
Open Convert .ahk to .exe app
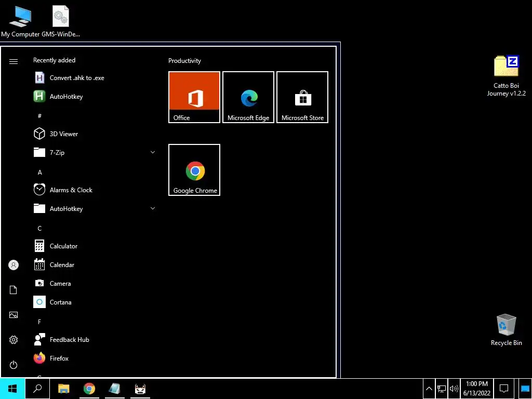tap(95, 78)
